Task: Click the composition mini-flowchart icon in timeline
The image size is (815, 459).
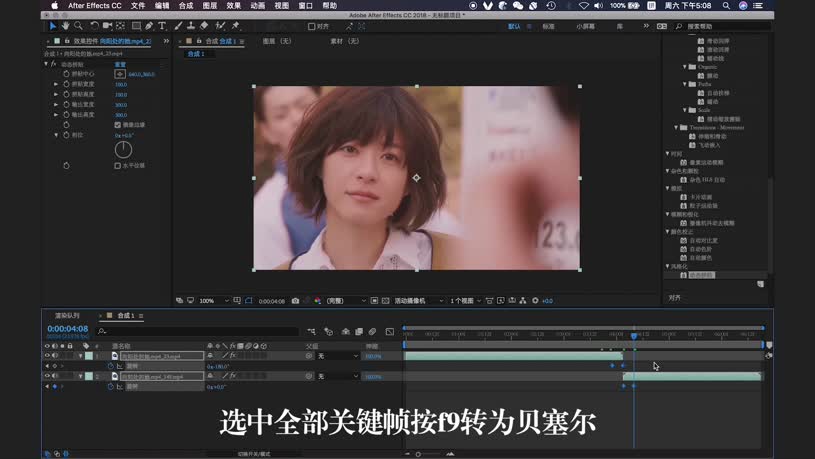Action: [x=311, y=331]
